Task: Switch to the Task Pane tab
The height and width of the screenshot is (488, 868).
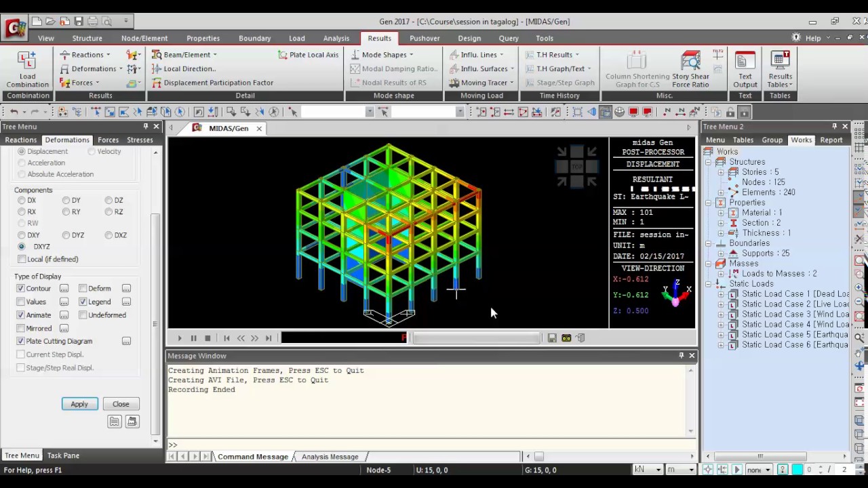Action: click(x=63, y=455)
